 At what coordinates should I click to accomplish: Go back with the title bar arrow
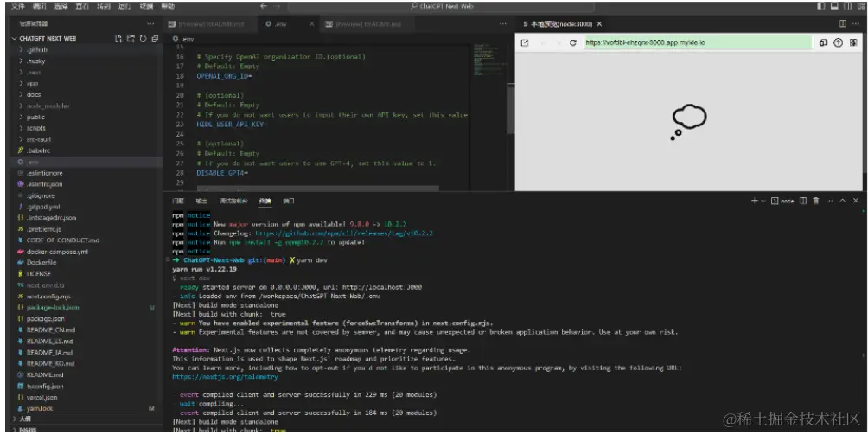click(264, 6)
